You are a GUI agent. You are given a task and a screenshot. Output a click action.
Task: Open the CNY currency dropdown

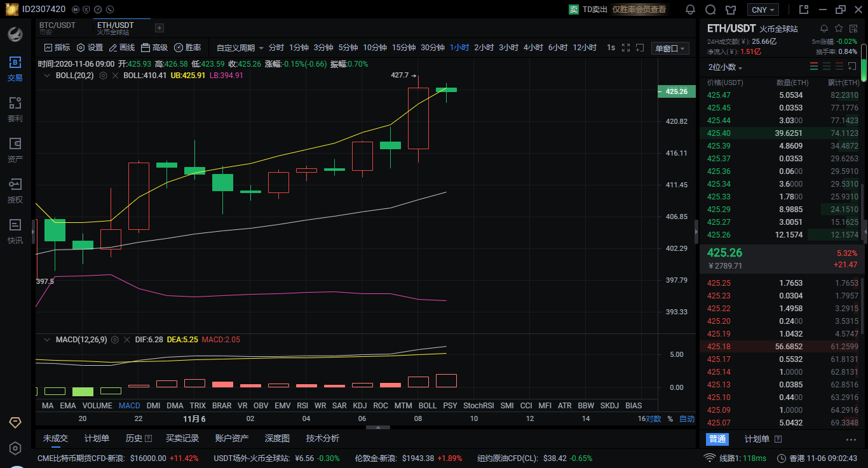763,10
